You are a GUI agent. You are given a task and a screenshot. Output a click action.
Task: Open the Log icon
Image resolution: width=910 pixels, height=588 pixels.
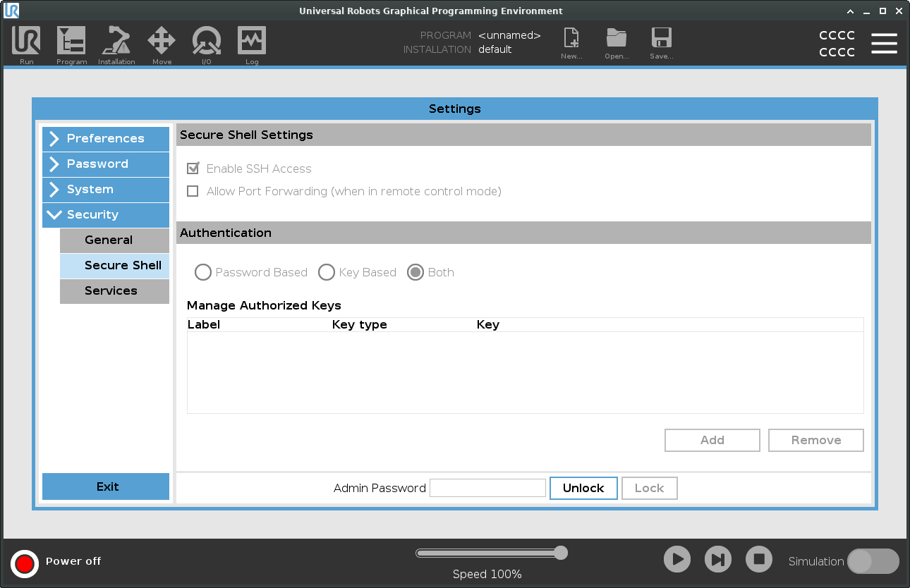pyautogui.click(x=252, y=42)
